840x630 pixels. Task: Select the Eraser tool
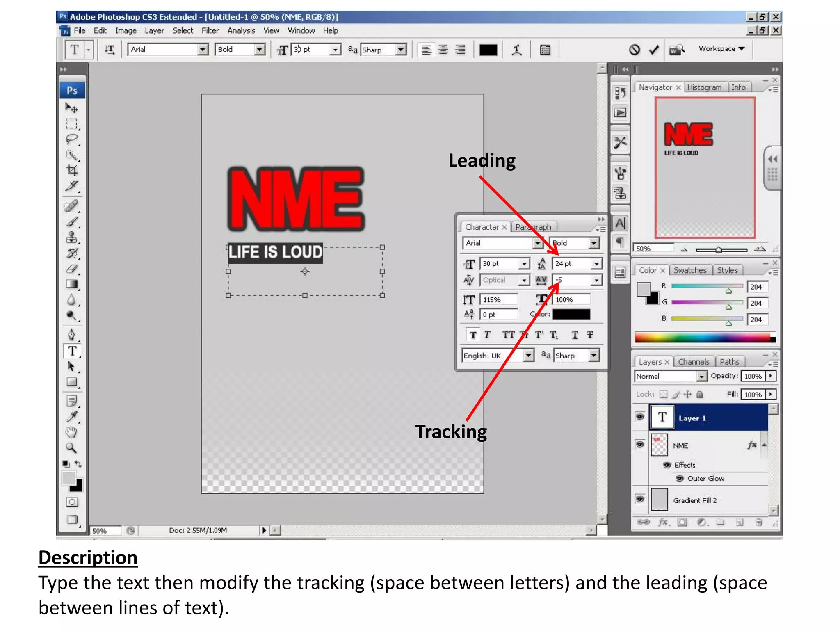pyautogui.click(x=72, y=269)
